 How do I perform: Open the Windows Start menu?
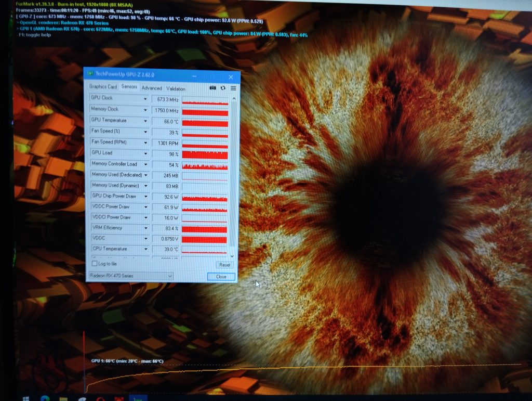(x=25, y=398)
